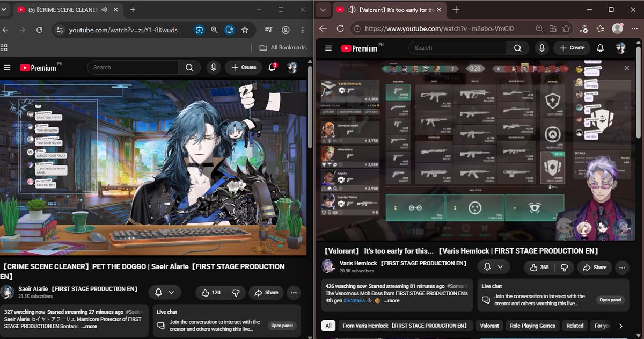Click the Saeir Alarie stream video player
This screenshot has height=339, width=644.
pos(153,168)
